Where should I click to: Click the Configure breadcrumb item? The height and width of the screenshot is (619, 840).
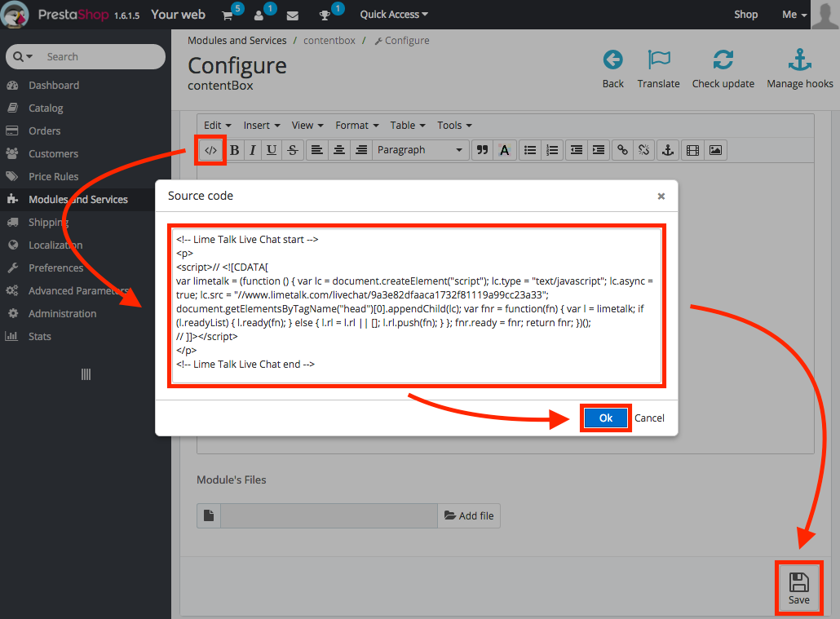click(x=402, y=41)
